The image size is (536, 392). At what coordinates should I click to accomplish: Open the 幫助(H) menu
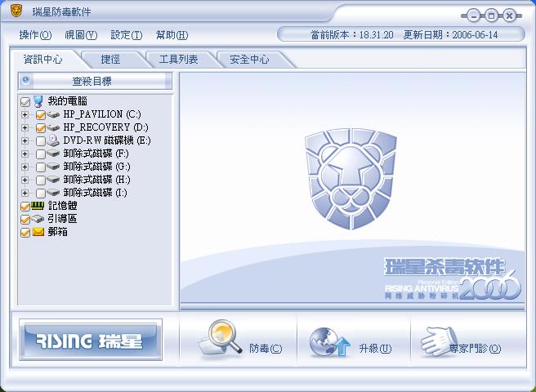tap(172, 35)
